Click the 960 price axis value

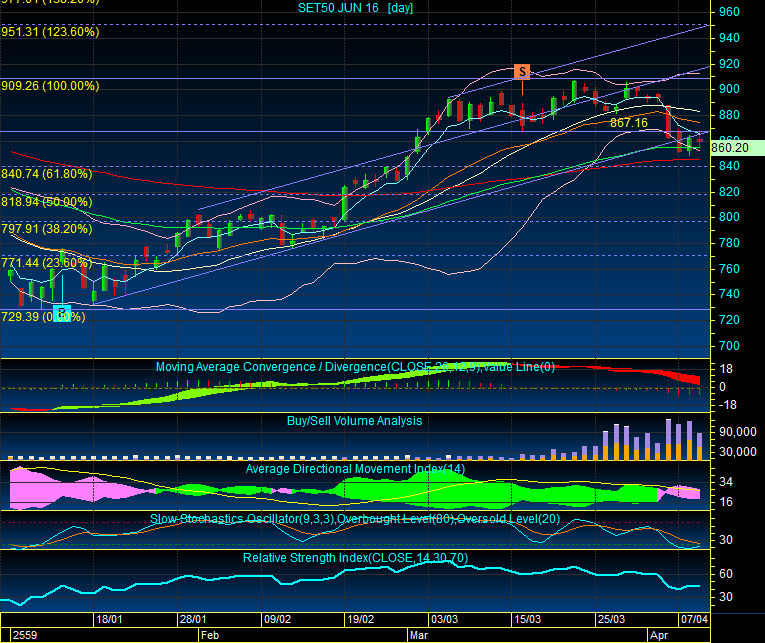click(729, 12)
